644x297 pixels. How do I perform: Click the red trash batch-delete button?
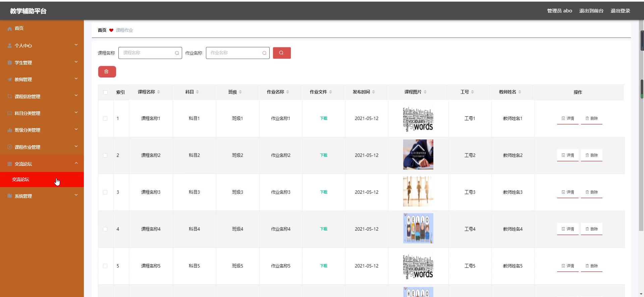[x=107, y=72]
